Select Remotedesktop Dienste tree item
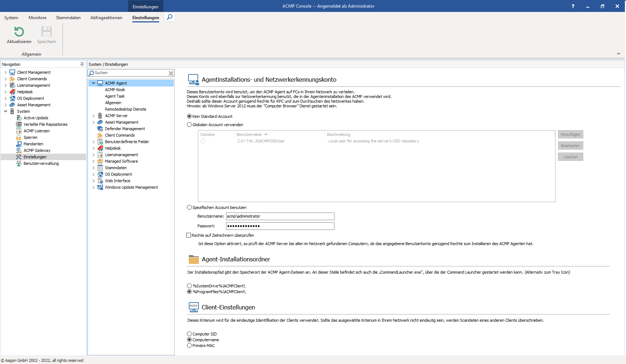This screenshot has height=364, width=626. pyautogui.click(x=125, y=109)
